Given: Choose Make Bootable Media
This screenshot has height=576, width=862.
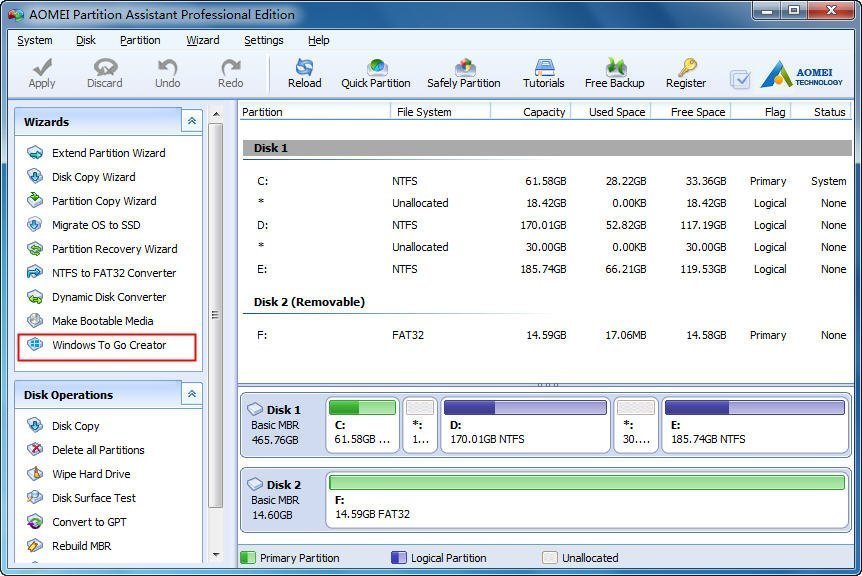Looking at the screenshot, I should coord(102,321).
